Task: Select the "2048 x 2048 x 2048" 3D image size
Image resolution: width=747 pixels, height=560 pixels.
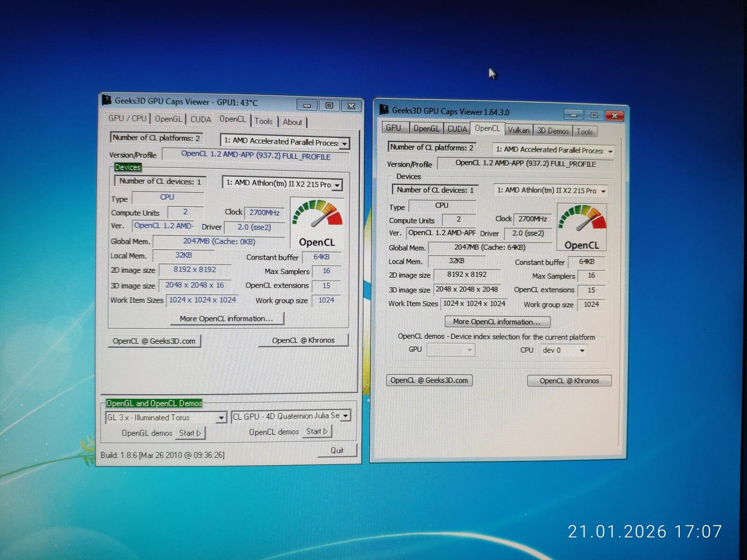Action: 467,289
